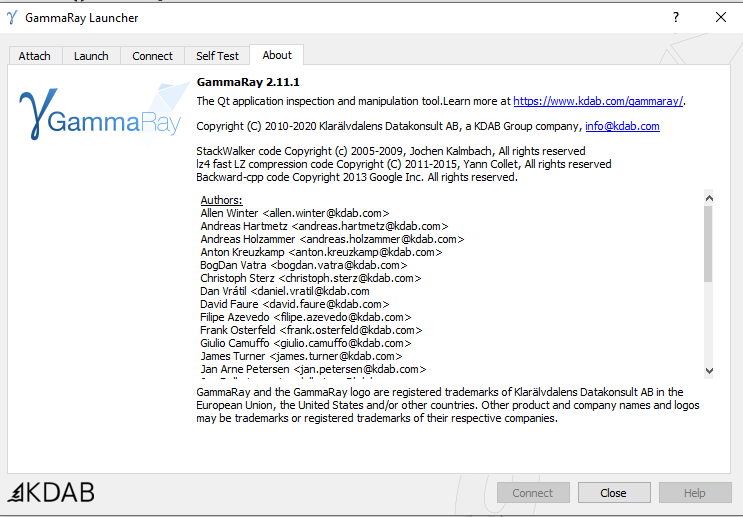Switch to the Attach tab
Screen dimensions: 743x517
34,56
